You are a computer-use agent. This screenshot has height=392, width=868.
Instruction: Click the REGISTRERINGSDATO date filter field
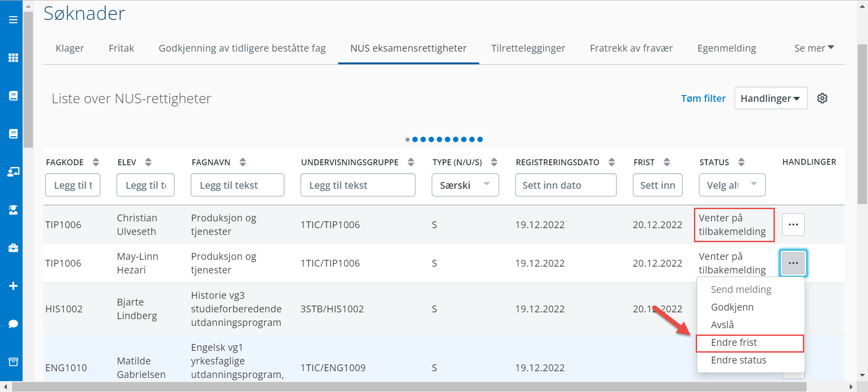click(x=566, y=185)
